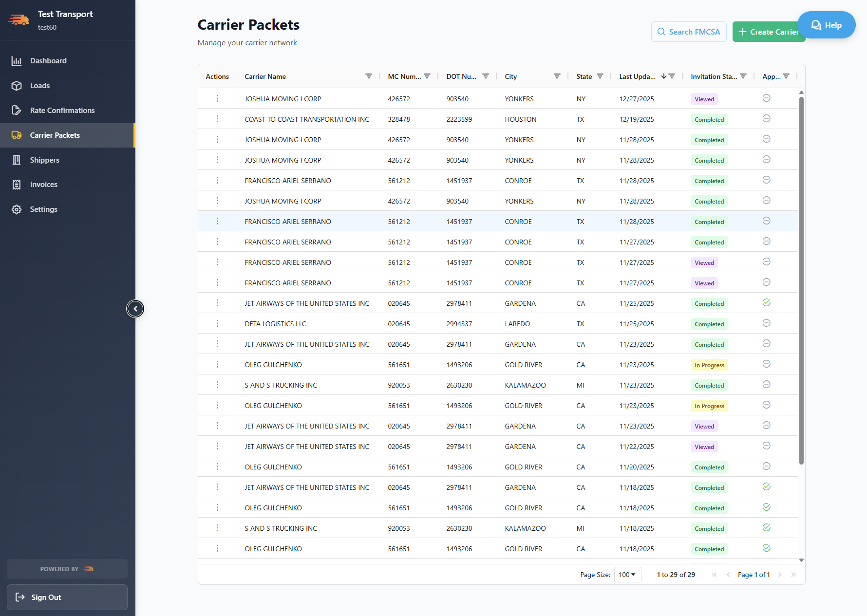Open the Page Size dropdown
Screen dimensions: 867x616
point(627,575)
